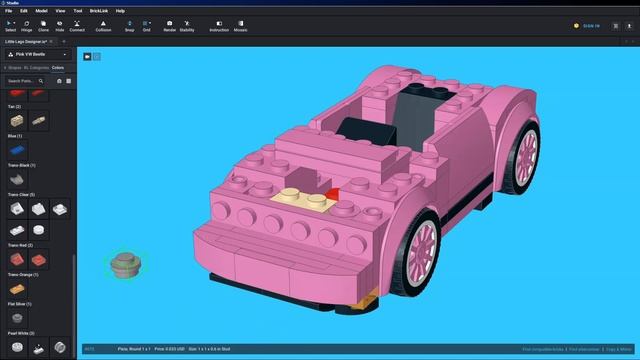Run the Stability check
This screenshot has height=360, width=640.
click(x=187, y=26)
